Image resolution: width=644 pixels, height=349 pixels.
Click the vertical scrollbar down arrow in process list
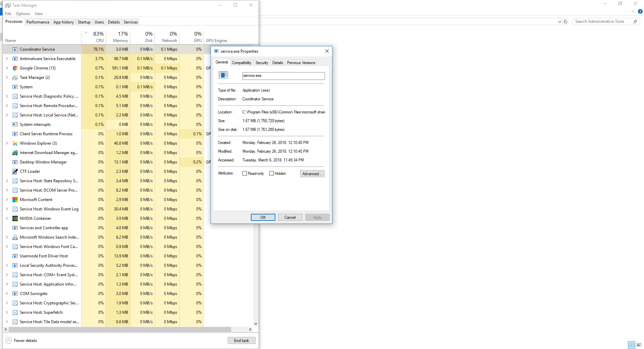click(x=256, y=324)
